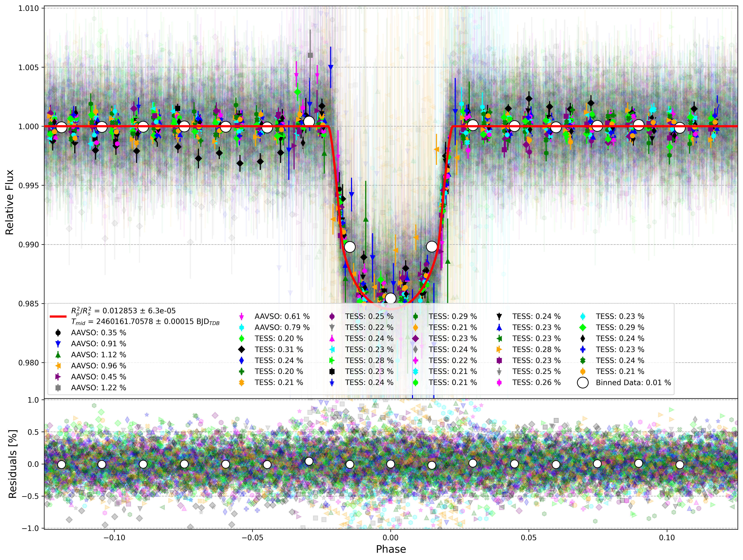This screenshot has height=560, width=743.
Task: Click the 0.985 tick label on the flux axis
Action: tap(29, 304)
